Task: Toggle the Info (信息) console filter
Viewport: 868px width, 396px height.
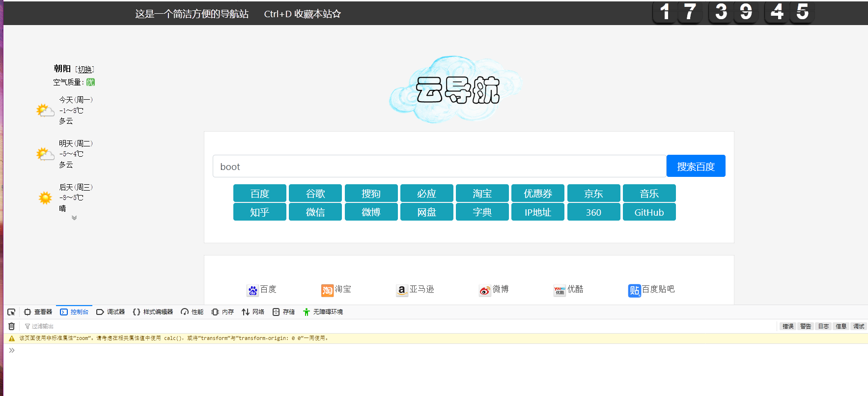Action: tap(841, 326)
